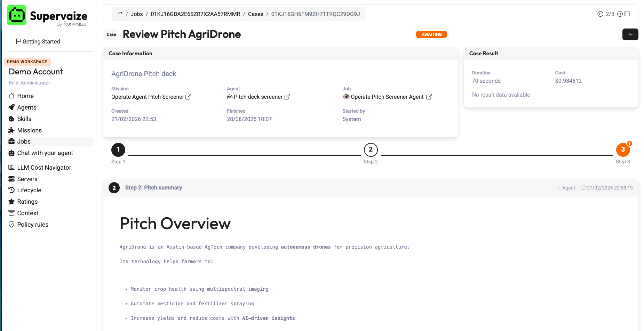View the Servers page

[x=27, y=179]
